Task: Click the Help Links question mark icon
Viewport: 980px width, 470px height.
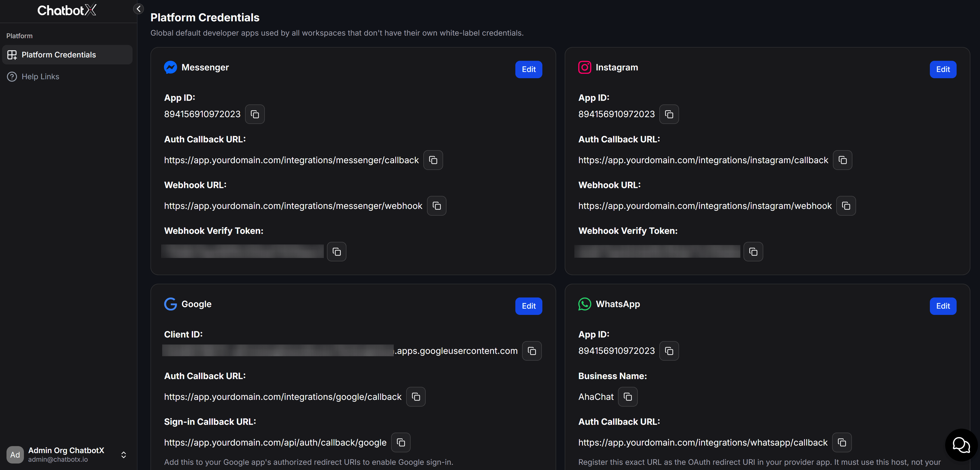Action: tap(12, 76)
